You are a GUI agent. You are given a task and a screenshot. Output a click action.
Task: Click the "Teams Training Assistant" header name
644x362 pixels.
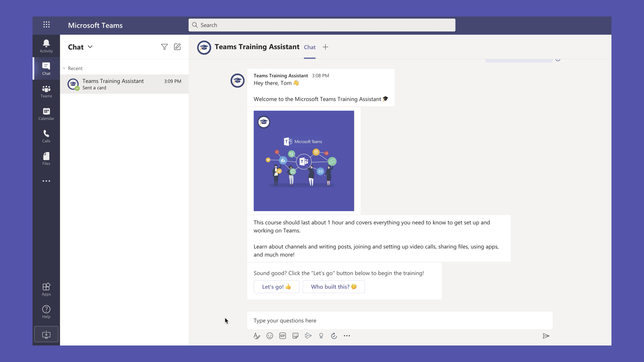click(x=257, y=47)
